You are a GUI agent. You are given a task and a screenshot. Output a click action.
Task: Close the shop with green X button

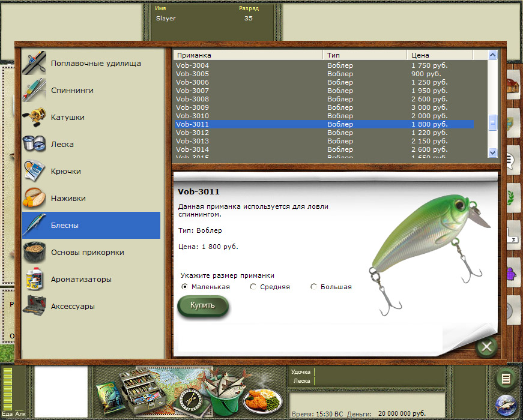coord(487,347)
